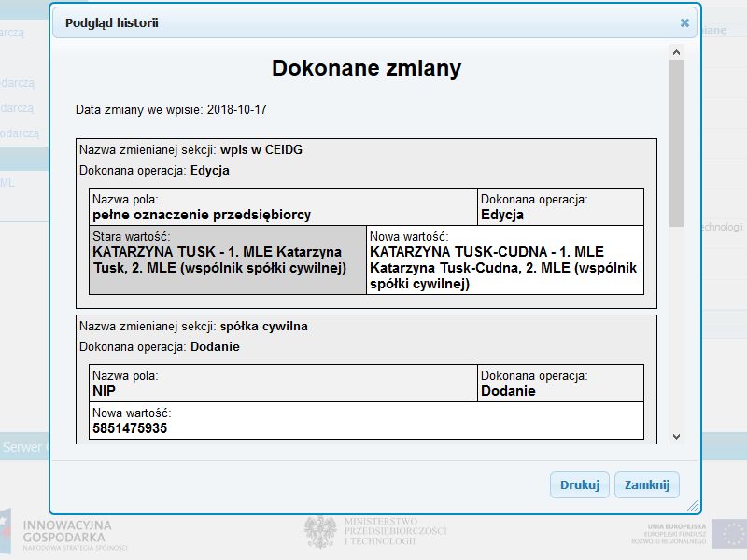Screen dimensions: 747x560
Task: Click 'Dokonana operacja: Edycja' section line
Action: click(x=154, y=171)
